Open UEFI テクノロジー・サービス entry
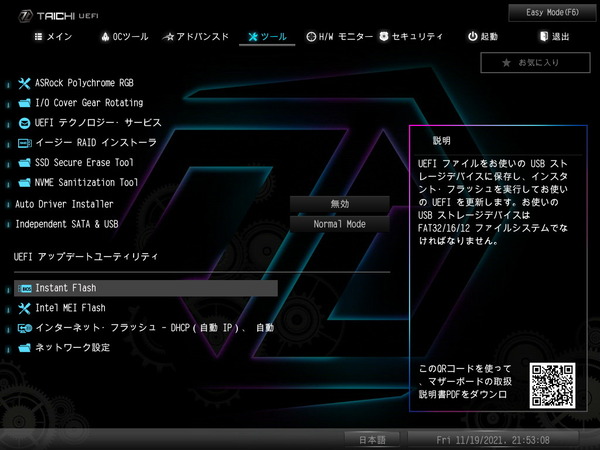The height and width of the screenshot is (450, 600). click(98, 123)
